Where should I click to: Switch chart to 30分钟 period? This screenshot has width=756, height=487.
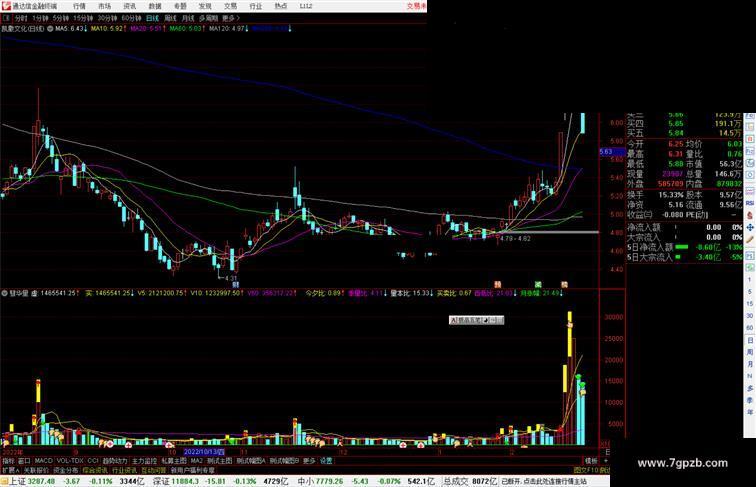[107, 18]
